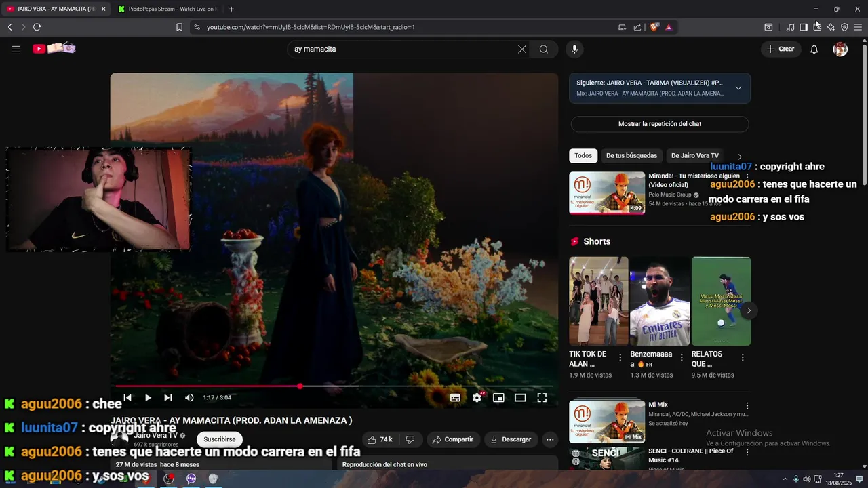Play the paused video
868x488 pixels.
click(148, 398)
